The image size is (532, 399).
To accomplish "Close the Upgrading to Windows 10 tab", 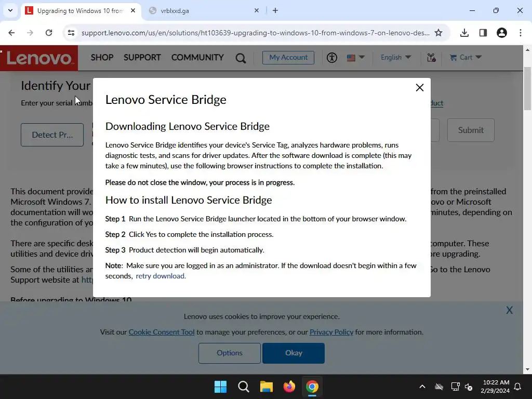I will pos(133,11).
